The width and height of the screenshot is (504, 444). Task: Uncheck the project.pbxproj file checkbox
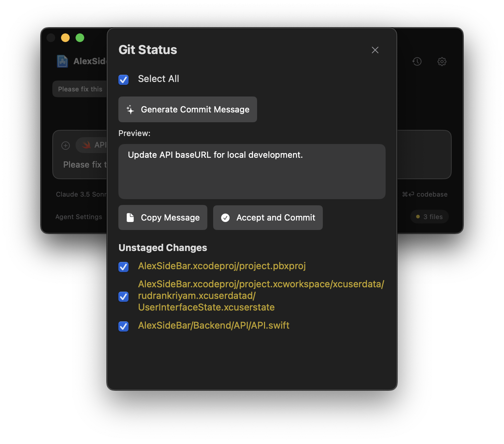[x=123, y=267]
